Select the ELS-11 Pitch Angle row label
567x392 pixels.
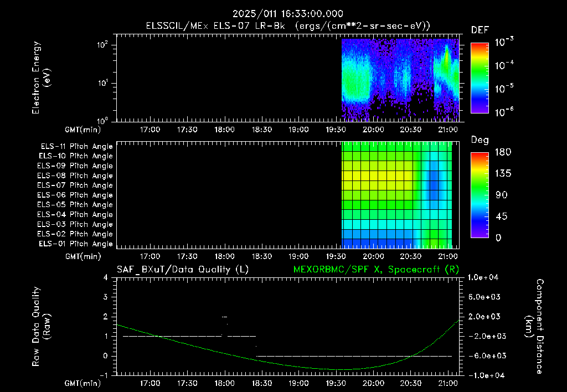tap(76, 147)
